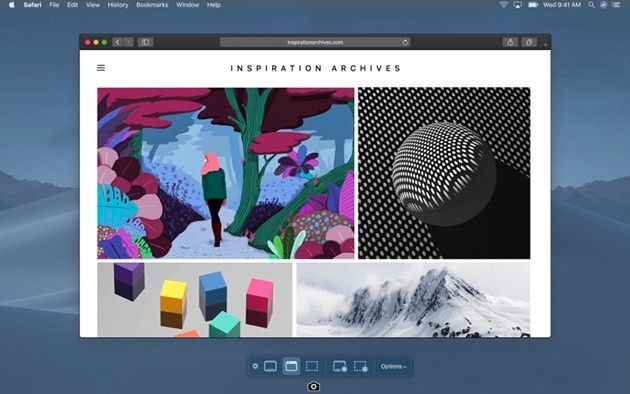
Task: Open Notification Center list icon
Action: coord(616,5)
